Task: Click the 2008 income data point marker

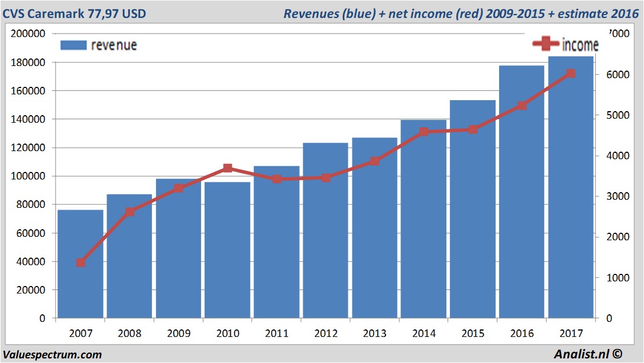Action: click(x=130, y=212)
